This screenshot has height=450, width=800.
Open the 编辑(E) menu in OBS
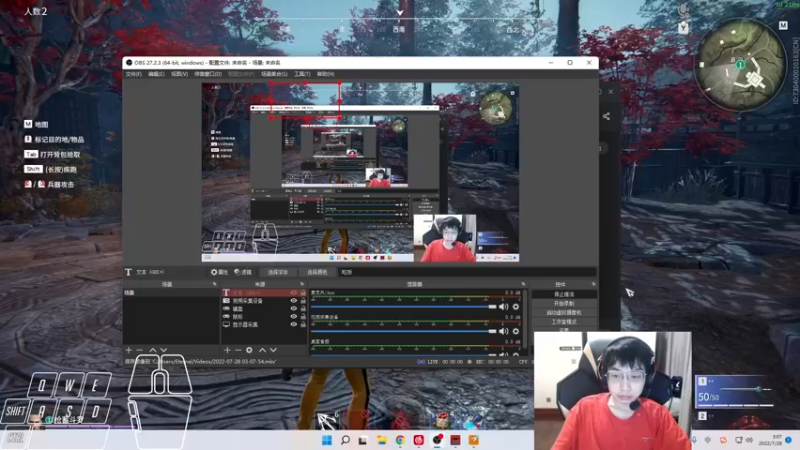(156, 74)
